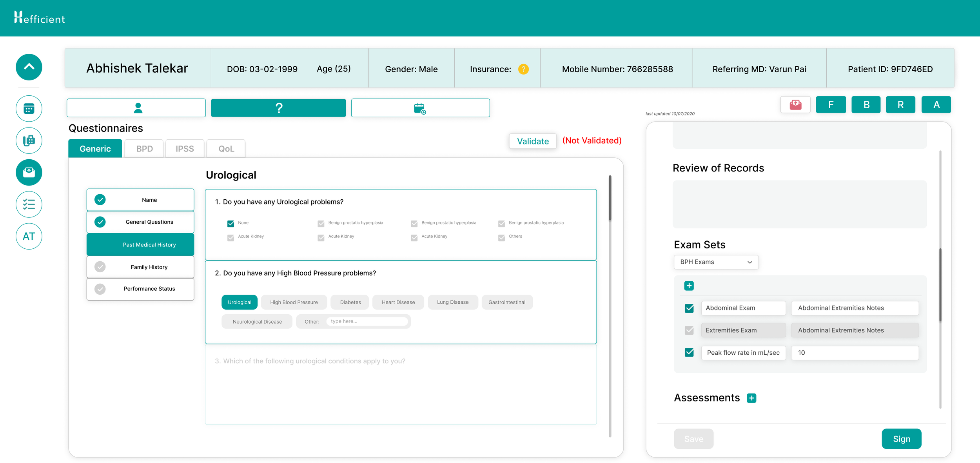Open the QoL questionnaire tab
Viewport: 980px width, 463px height.
(226, 149)
